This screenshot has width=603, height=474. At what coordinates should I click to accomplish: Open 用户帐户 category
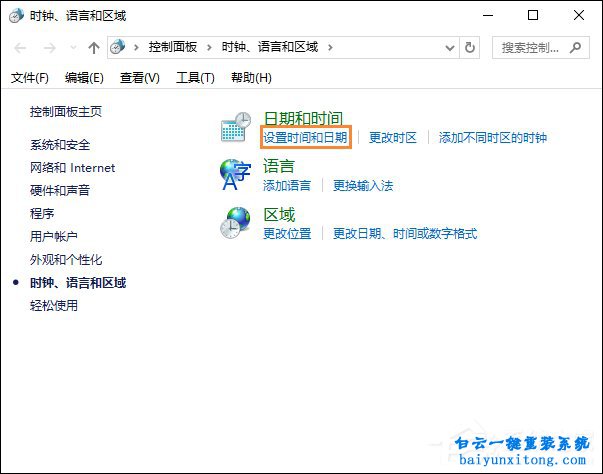[x=54, y=236]
